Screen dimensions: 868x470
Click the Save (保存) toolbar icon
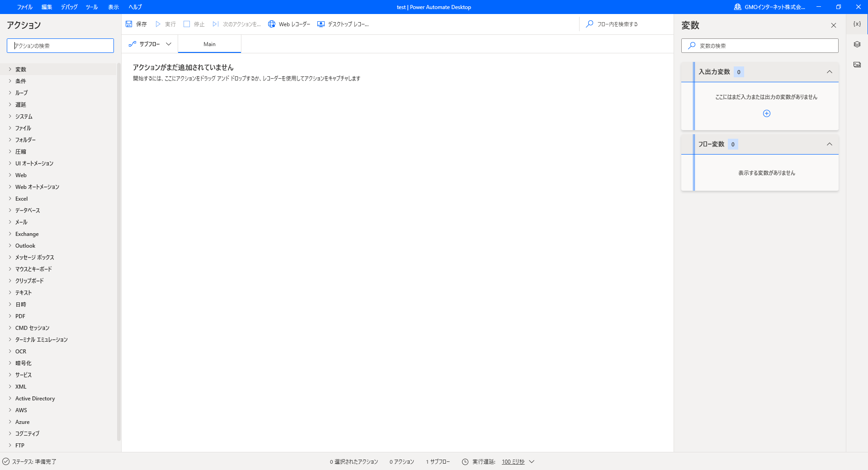[129, 24]
